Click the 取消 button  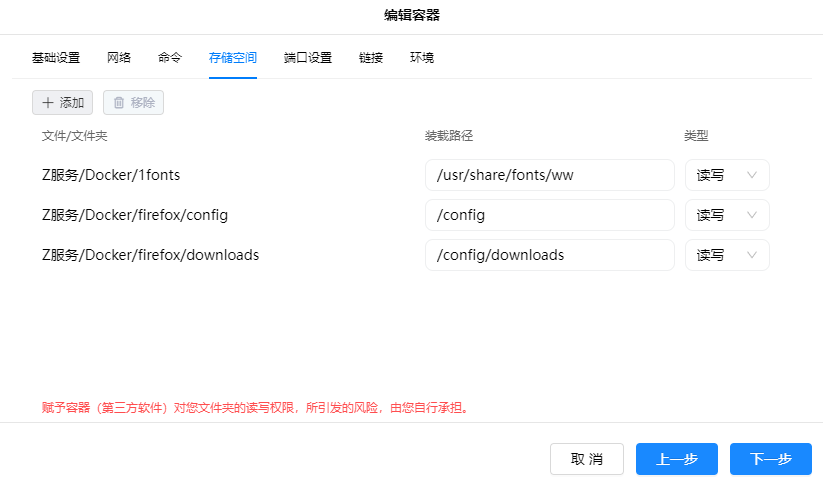tap(587, 459)
